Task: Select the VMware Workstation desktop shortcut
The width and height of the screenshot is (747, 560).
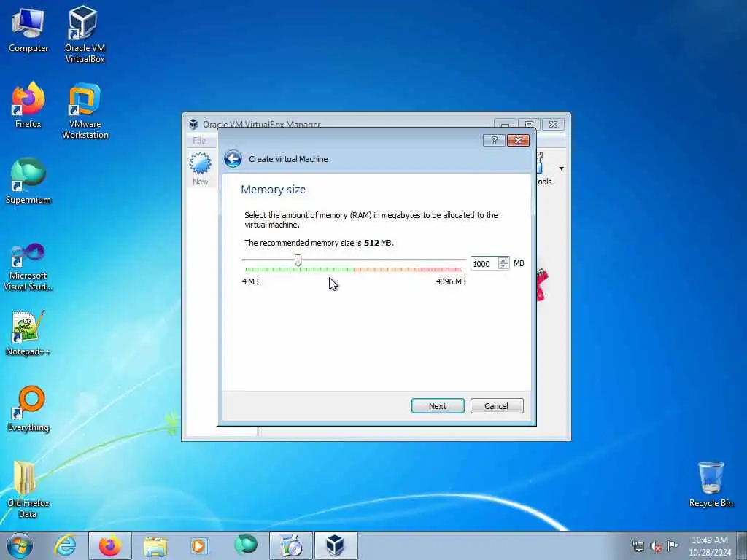Action: click(x=85, y=112)
